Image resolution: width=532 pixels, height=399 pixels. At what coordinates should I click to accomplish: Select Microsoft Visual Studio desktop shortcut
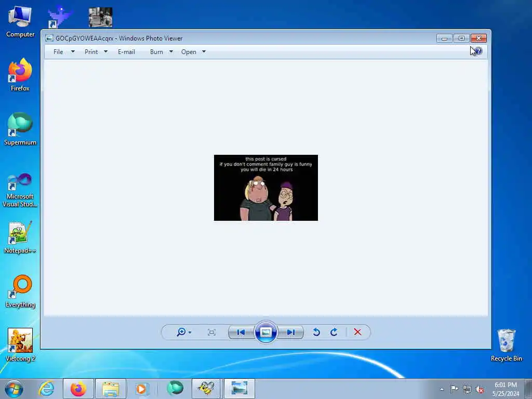(20, 190)
